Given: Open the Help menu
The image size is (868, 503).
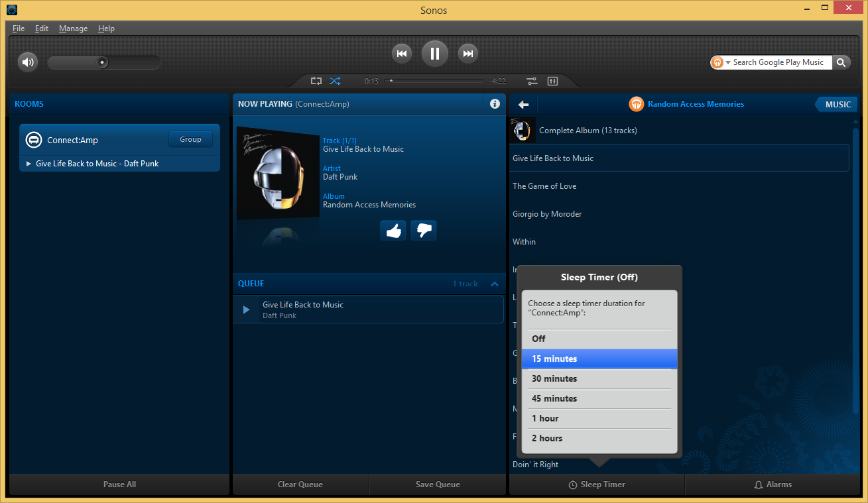Looking at the screenshot, I should click(106, 28).
